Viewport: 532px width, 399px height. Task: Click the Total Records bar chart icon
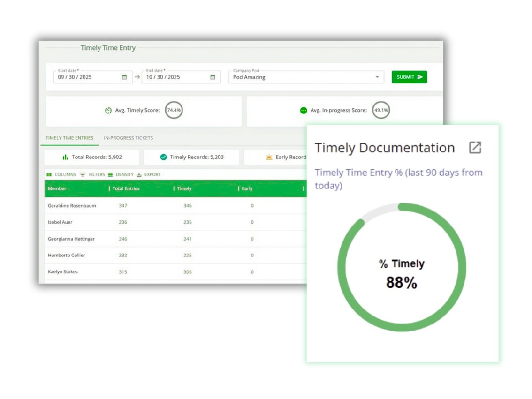[66, 158]
